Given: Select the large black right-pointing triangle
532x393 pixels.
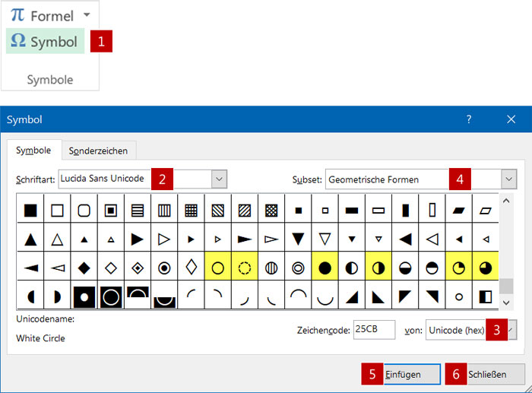Looking at the screenshot, I should point(138,239).
